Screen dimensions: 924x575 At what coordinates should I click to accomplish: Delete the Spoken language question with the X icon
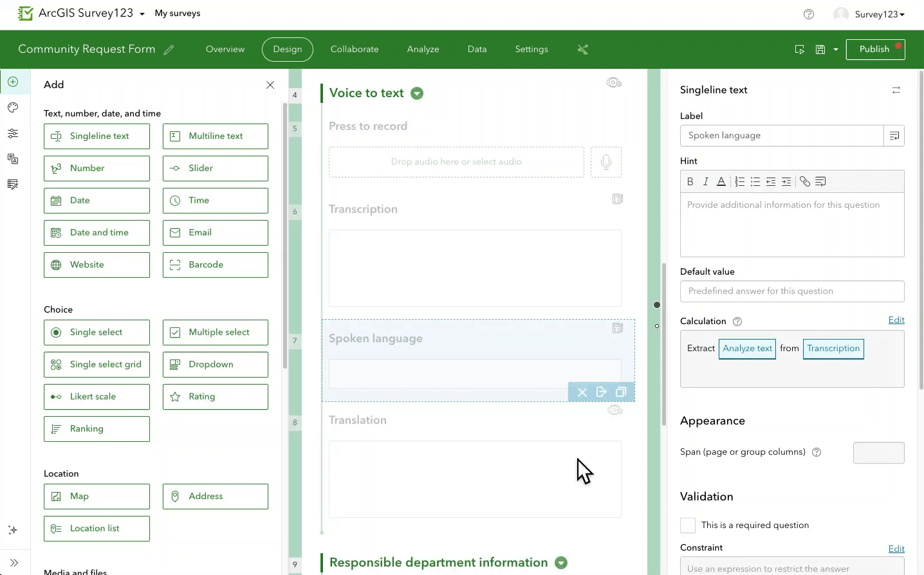point(582,392)
